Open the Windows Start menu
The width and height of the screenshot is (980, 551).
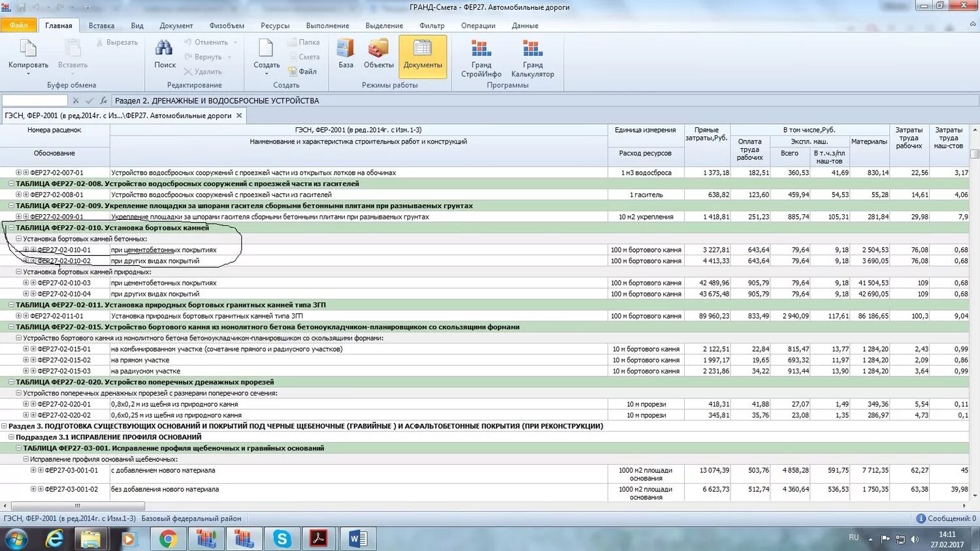coord(16,539)
